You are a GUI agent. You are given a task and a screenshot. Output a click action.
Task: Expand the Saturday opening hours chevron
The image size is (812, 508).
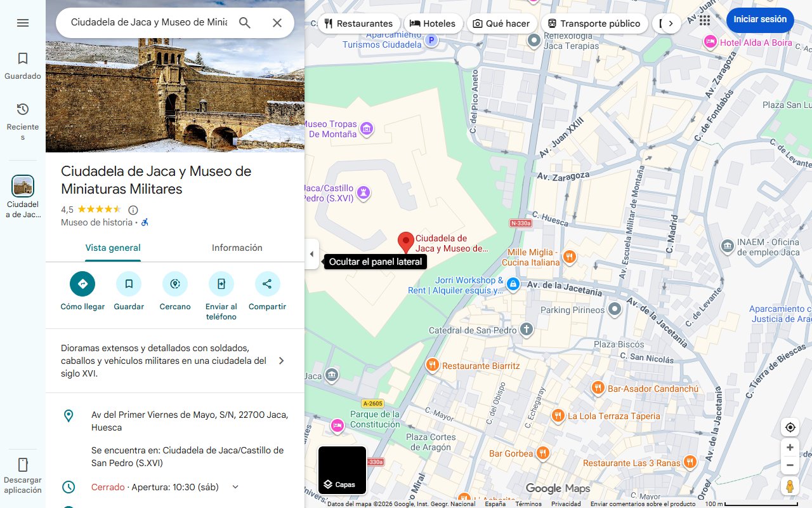pyautogui.click(x=235, y=486)
